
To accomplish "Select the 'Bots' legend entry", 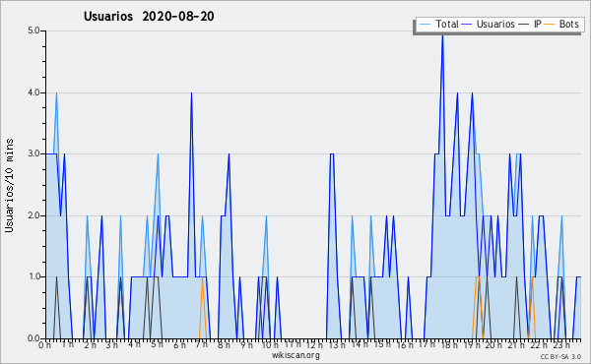I will 561,25.
